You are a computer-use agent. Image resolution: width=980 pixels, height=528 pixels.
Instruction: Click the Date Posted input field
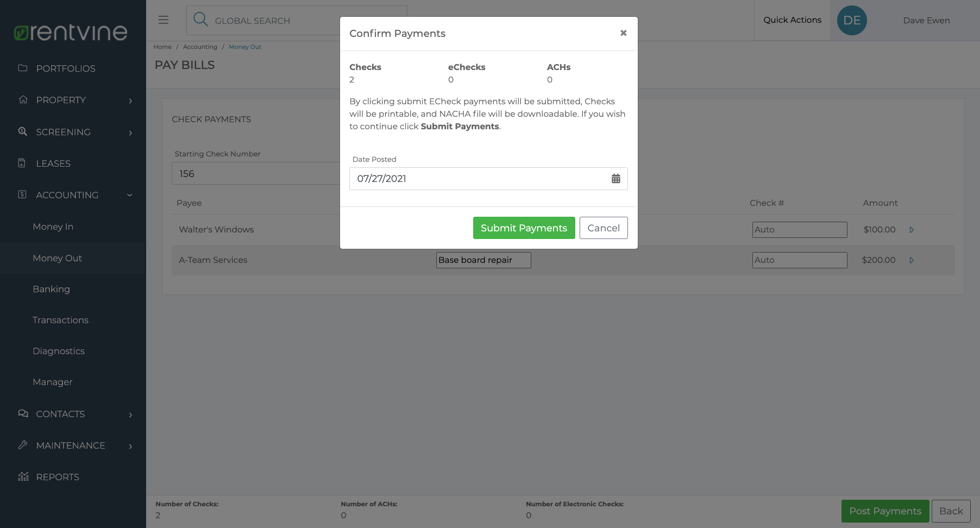(488, 179)
